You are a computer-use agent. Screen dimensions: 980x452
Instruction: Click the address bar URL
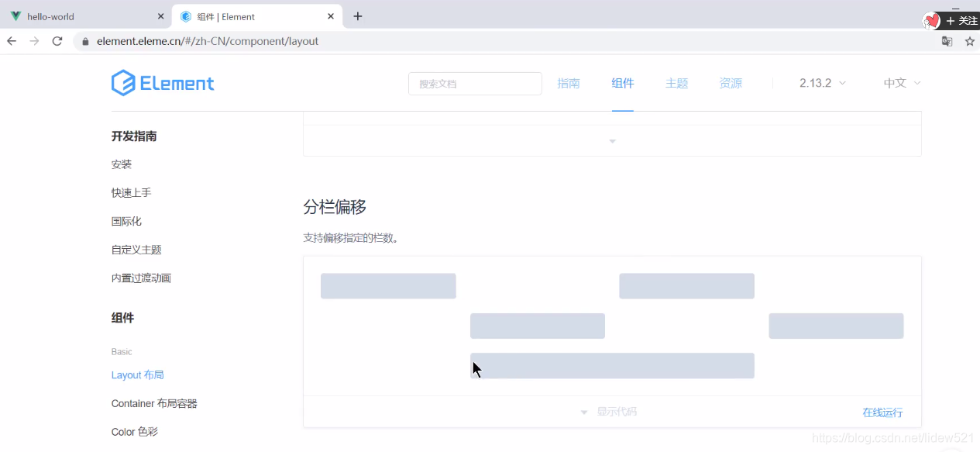point(208,41)
